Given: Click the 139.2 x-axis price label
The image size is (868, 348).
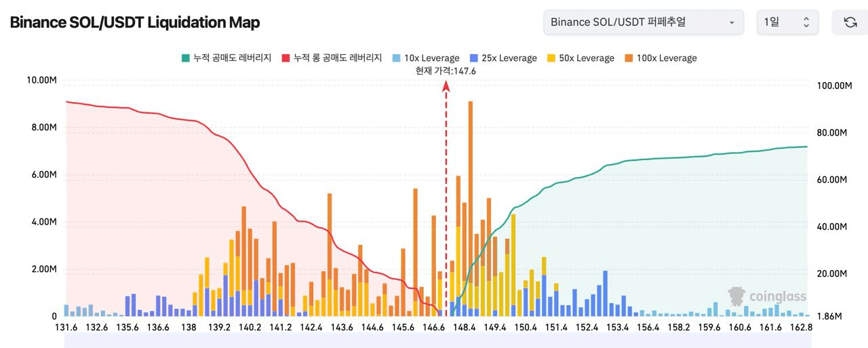Looking at the screenshot, I should tap(220, 327).
